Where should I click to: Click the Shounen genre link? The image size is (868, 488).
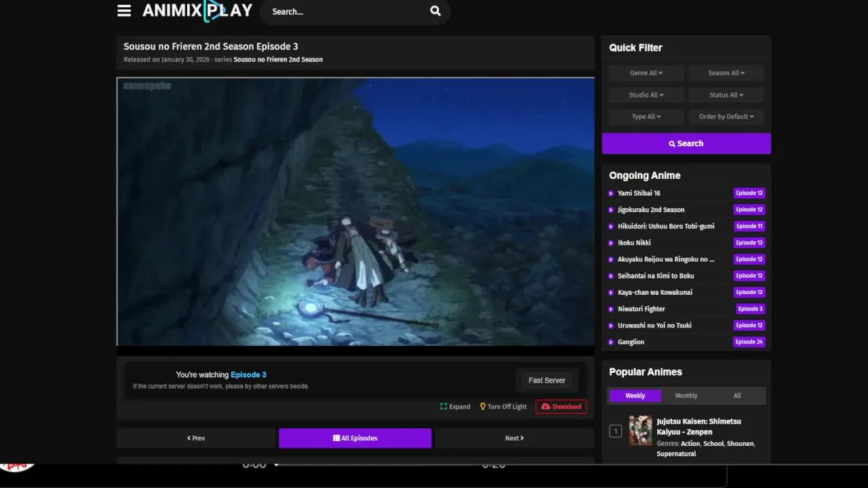coord(740,444)
